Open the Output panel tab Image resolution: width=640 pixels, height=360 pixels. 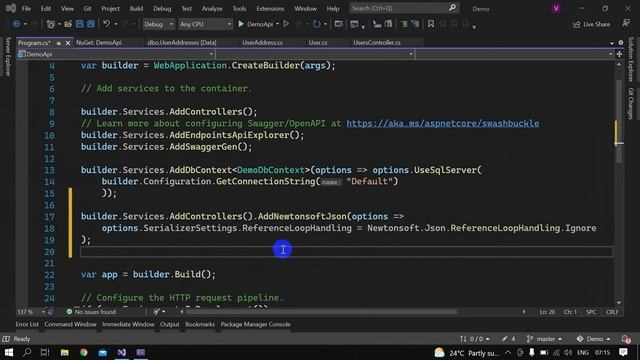point(169,324)
